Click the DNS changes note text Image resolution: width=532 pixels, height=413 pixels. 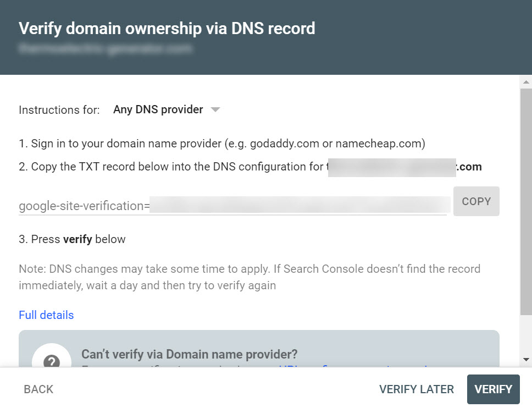[x=250, y=277]
